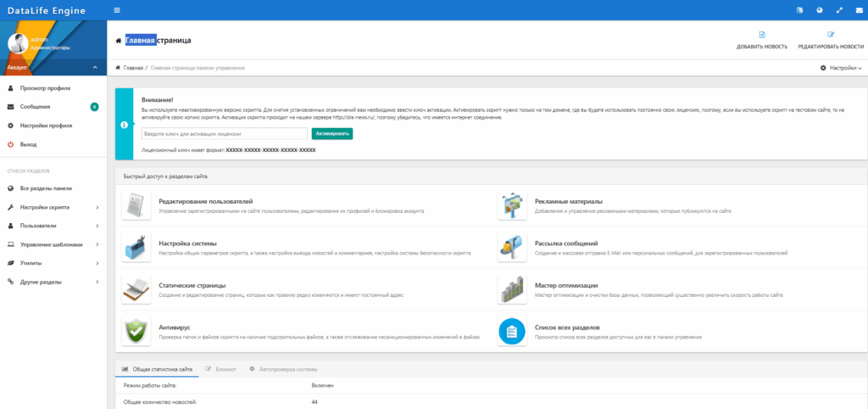Switch to the Автопроверка системы tab
This screenshot has height=409, width=868.
284,369
